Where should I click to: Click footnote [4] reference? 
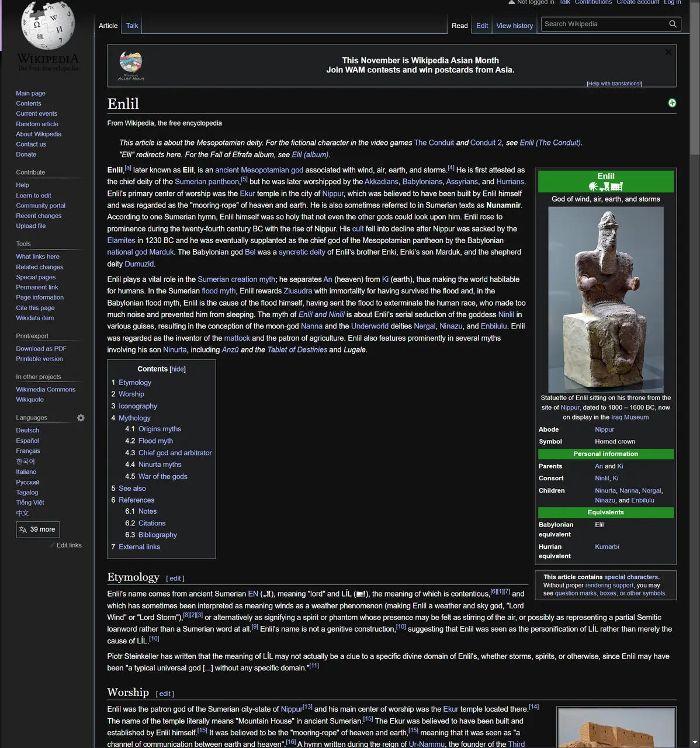(451, 168)
